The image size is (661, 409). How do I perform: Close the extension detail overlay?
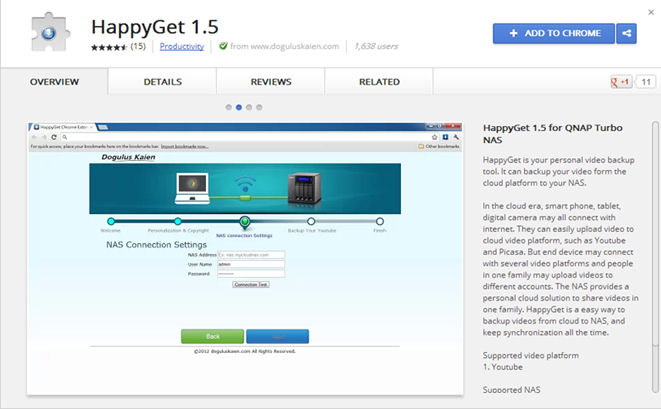651,12
